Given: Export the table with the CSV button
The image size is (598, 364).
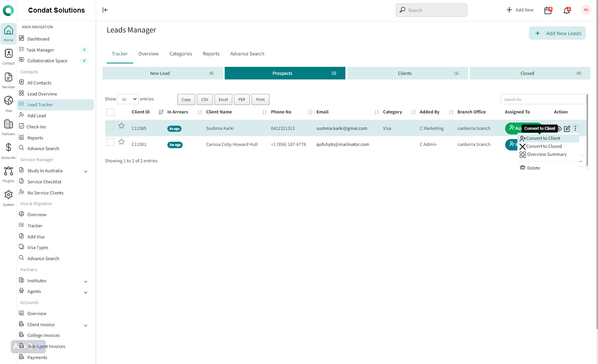Looking at the screenshot, I should point(205,99).
